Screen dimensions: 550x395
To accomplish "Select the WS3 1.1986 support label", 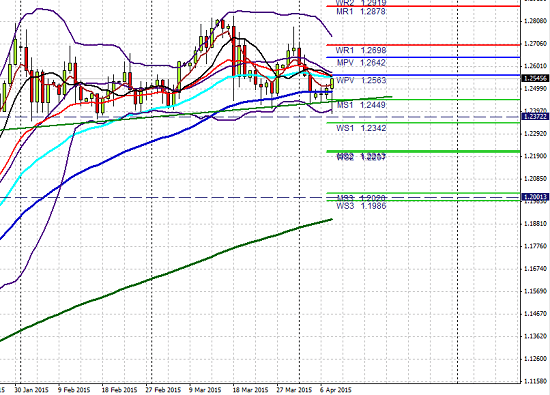I will click(361, 206).
